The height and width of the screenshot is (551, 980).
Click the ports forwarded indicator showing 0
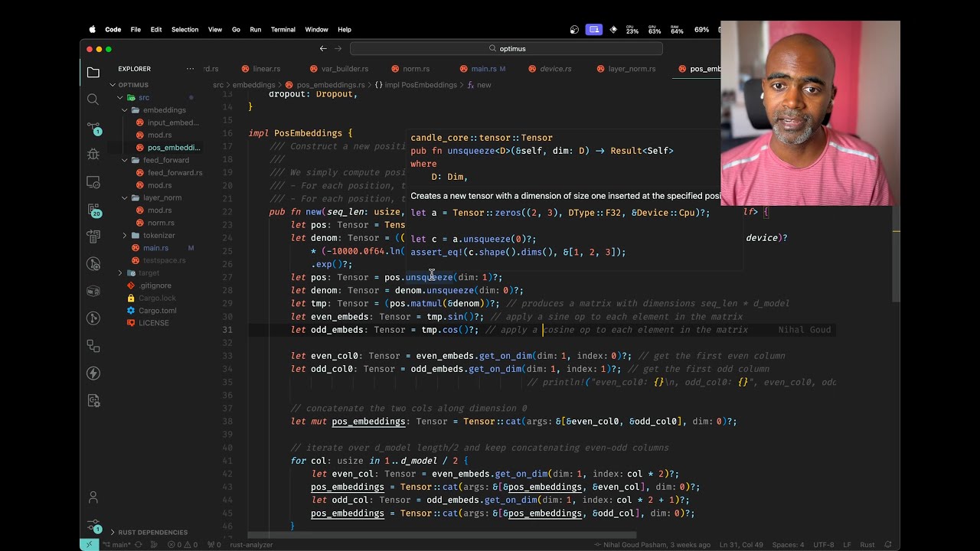click(214, 545)
